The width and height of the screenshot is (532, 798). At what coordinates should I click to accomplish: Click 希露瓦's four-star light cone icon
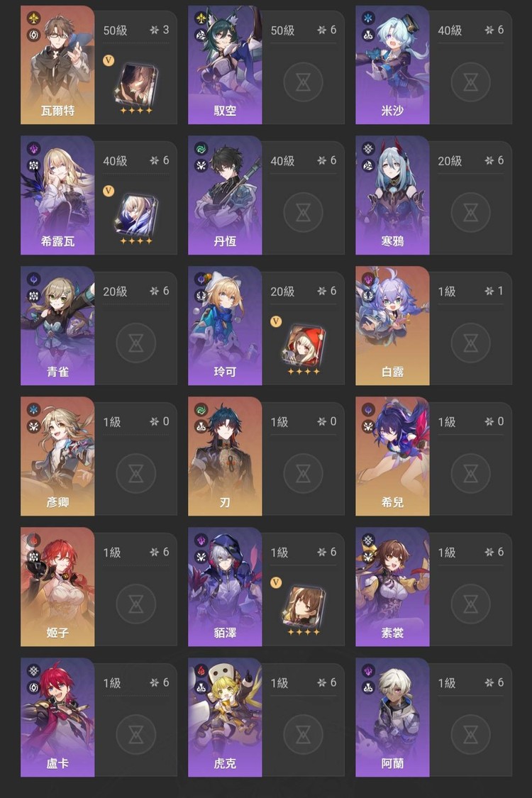point(135,215)
